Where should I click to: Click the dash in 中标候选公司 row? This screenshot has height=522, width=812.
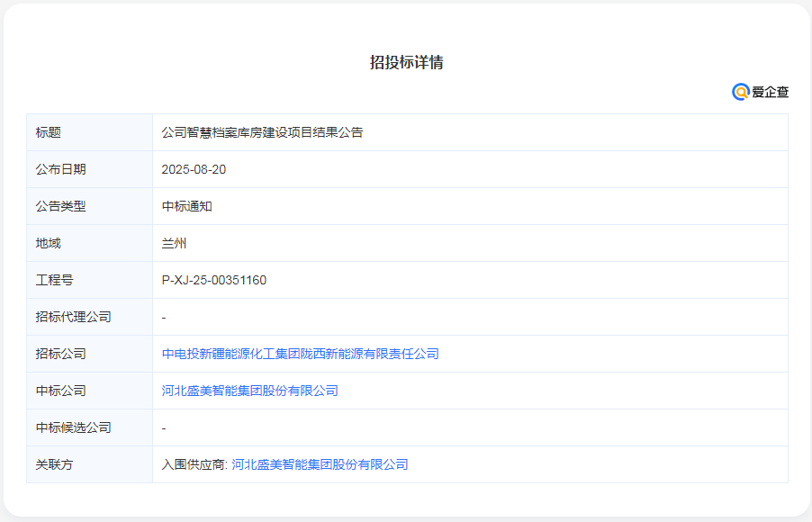point(166,427)
